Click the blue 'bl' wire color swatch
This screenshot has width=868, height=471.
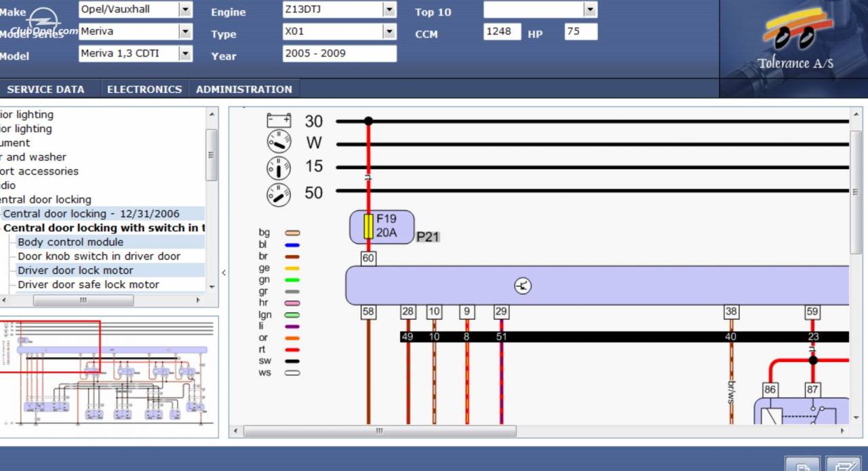coord(292,245)
